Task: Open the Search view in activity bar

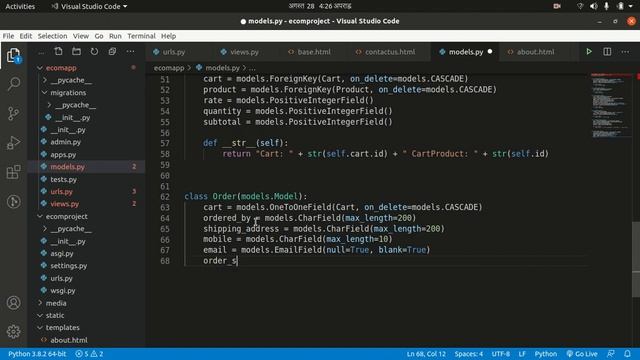Action: pos(13,84)
